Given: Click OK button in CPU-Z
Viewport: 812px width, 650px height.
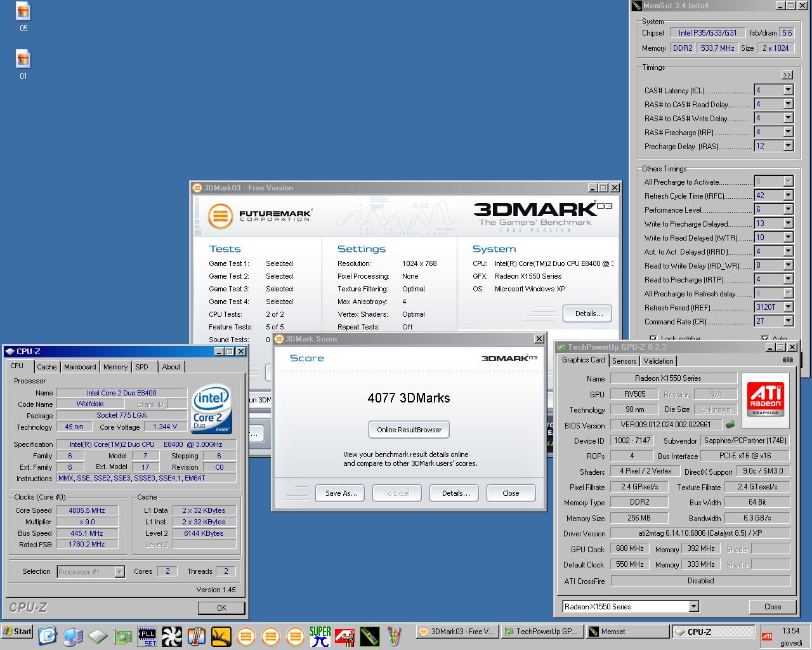Looking at the screenshot, I should tap(221, 607).
